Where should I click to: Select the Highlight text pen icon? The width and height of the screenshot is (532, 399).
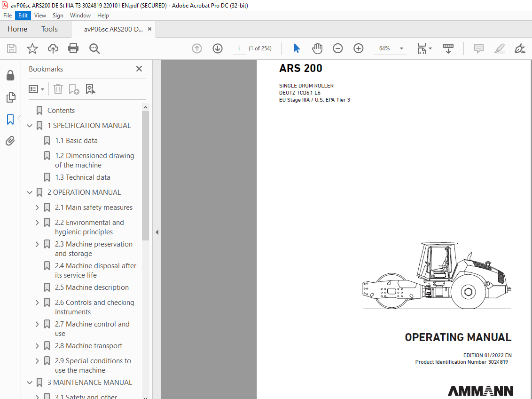tap(500, 48)
